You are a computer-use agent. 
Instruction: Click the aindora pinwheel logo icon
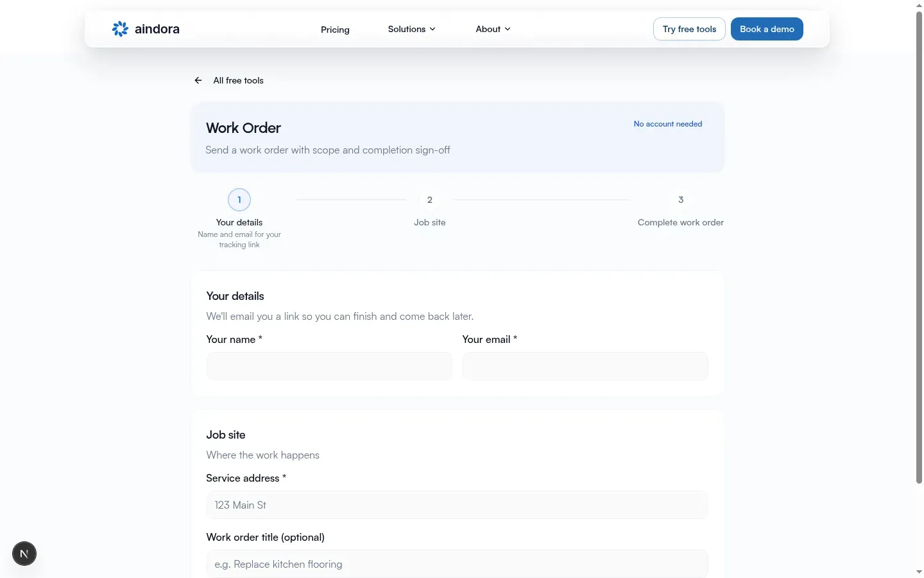[x=120, y=29]
